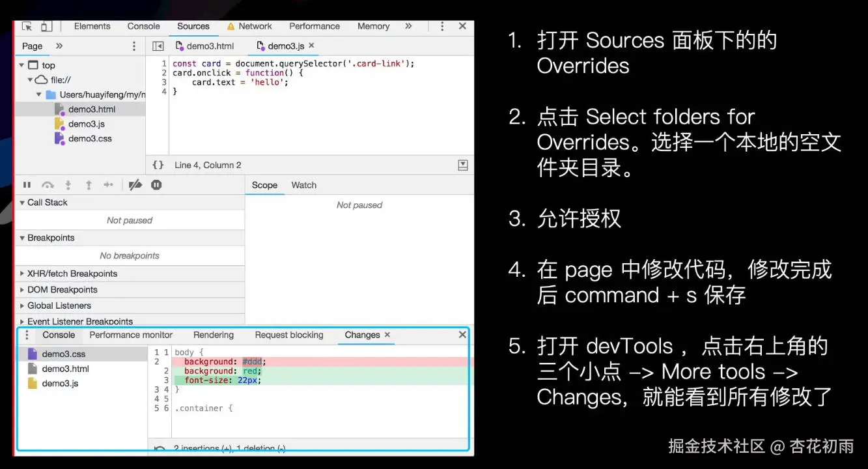
Task: Switch to the Console panel tab
Action: 143,27
